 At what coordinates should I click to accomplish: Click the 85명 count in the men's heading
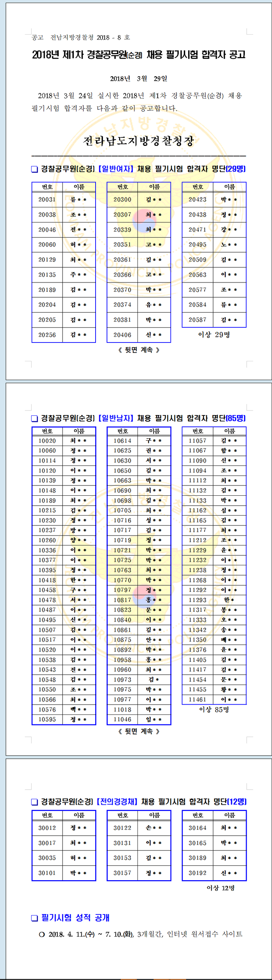tap(236, 418)
